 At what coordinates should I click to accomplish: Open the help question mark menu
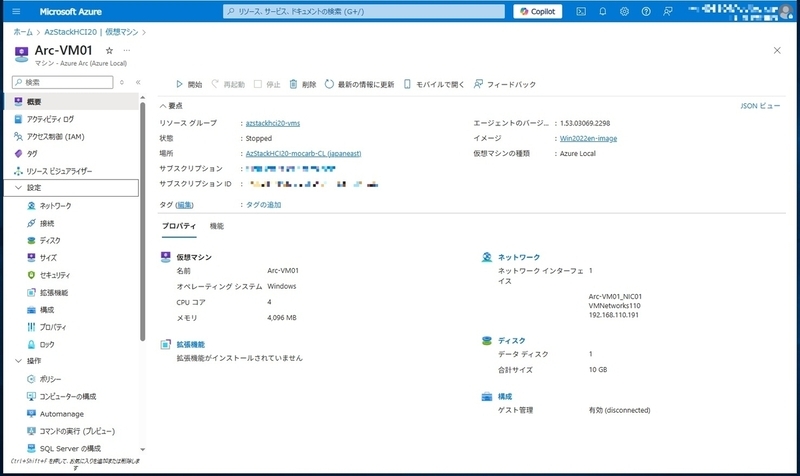click(x=646, y=11)
